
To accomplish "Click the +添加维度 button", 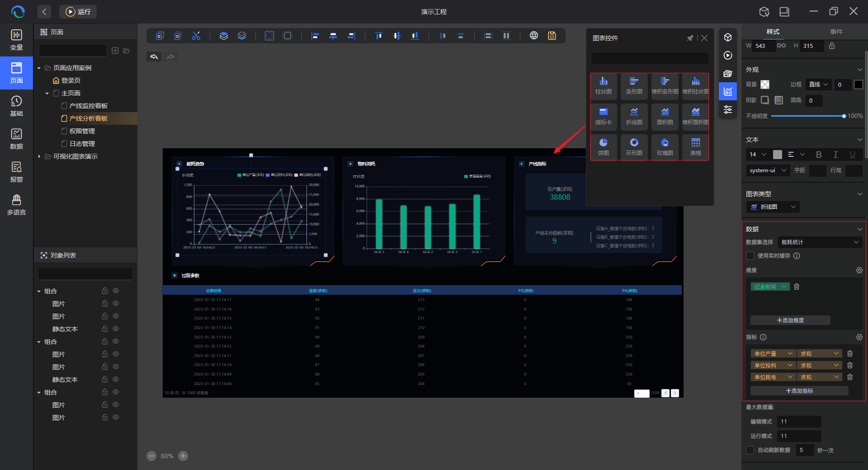I will [x=790, y=320].
